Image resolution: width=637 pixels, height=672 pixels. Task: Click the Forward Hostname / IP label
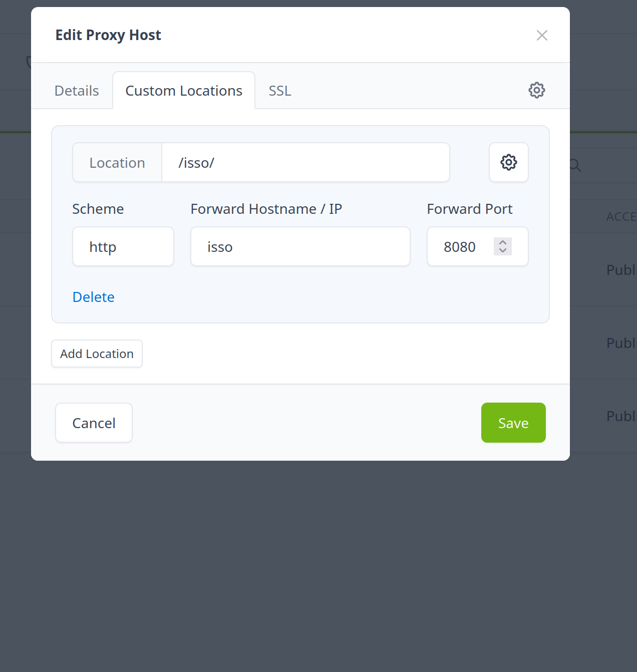tap(266, 209)
